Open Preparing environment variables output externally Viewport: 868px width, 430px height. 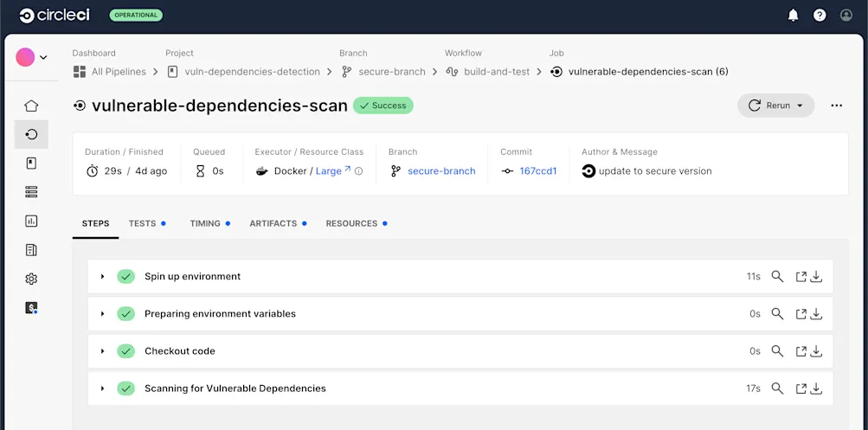click(801, 314)
